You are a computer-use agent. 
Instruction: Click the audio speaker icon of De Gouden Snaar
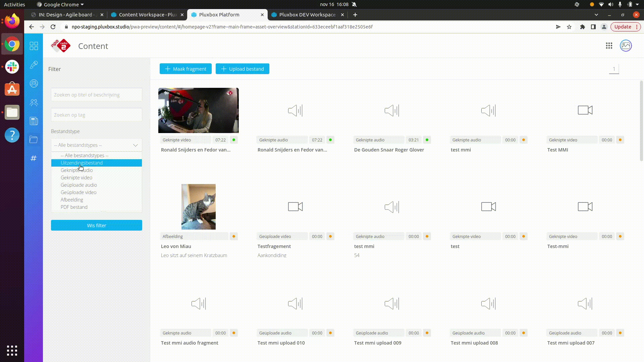(392, 110)
